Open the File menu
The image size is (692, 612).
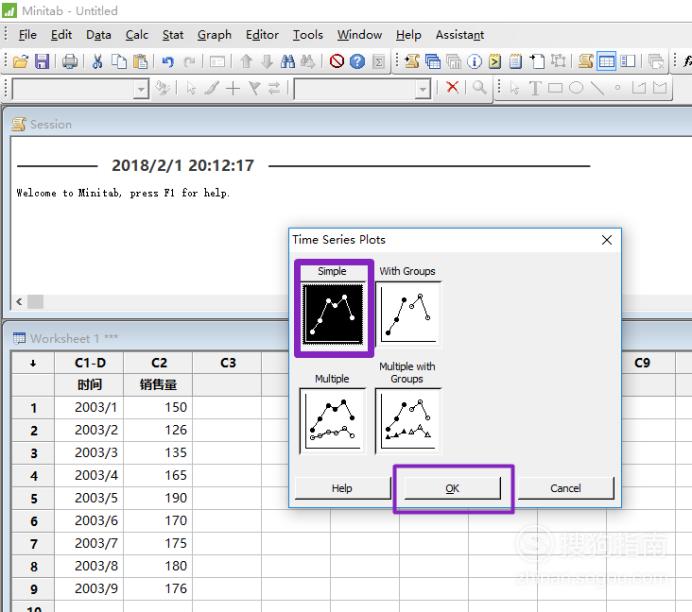point(27,35)
